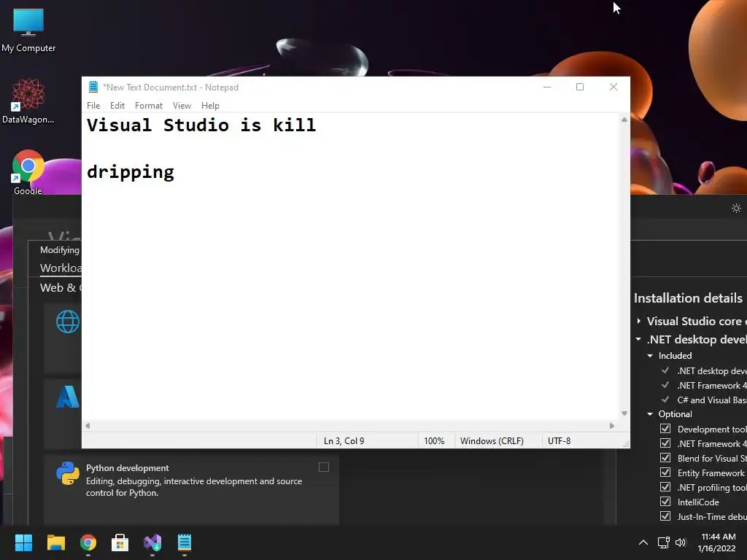Show hidden system tray icons

[643, 542]
